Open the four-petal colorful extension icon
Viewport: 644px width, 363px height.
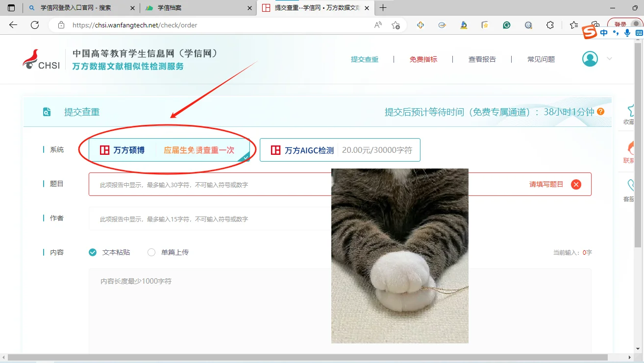coord(421,25)
